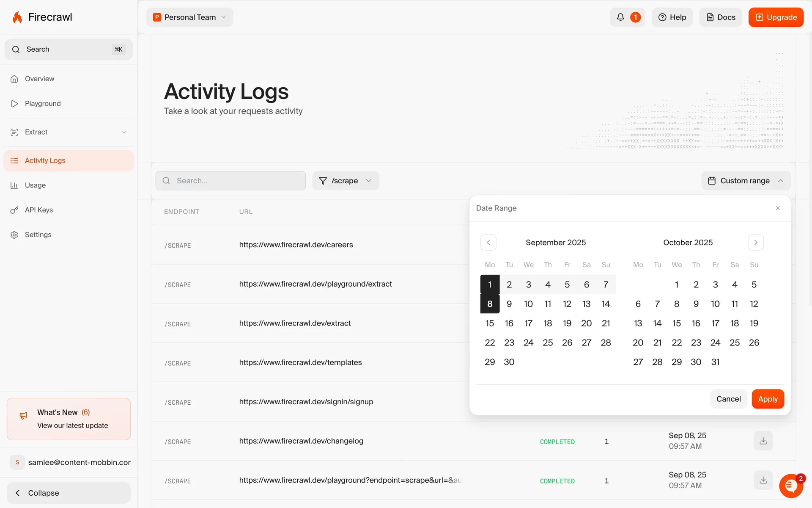Open API Keys in the sidebar
The height and width of the screenshot is (508, 812).
(39, 210)
